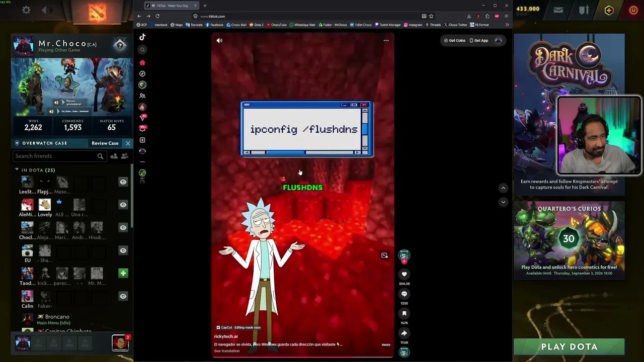Go to previous TikTok video with up arrow

(x=503, y=188)
